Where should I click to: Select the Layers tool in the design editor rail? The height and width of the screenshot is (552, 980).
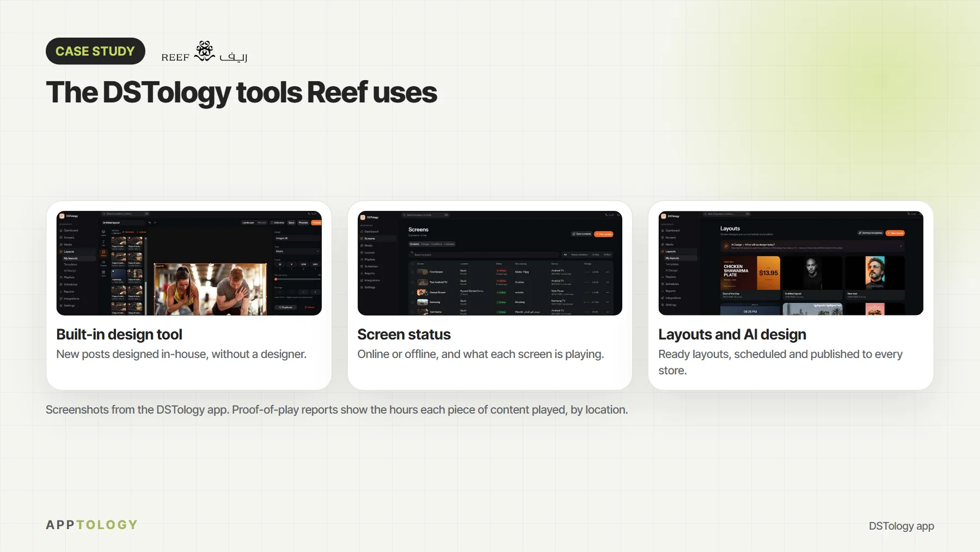coord(103,233)
